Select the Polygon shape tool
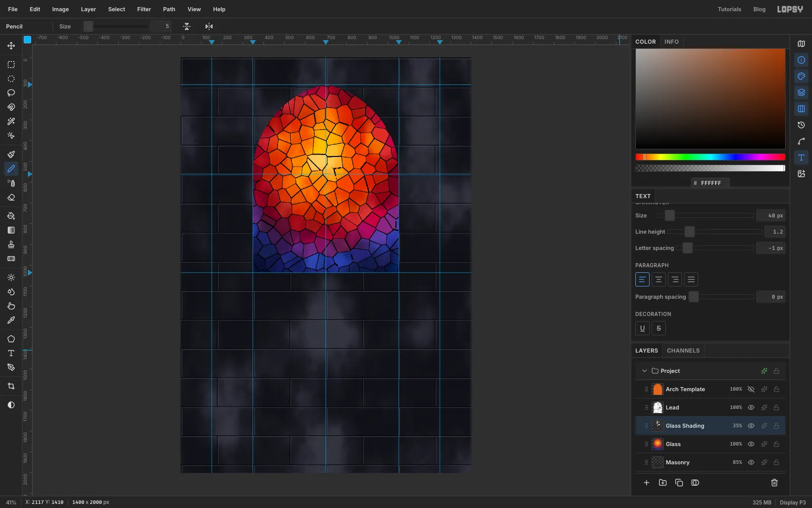The image size is (812, 508). click(11, 339)
